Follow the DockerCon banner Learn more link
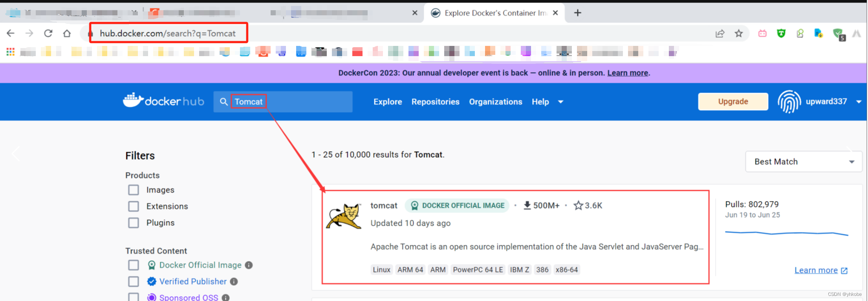The image size is (868, 301). [628, 73]
